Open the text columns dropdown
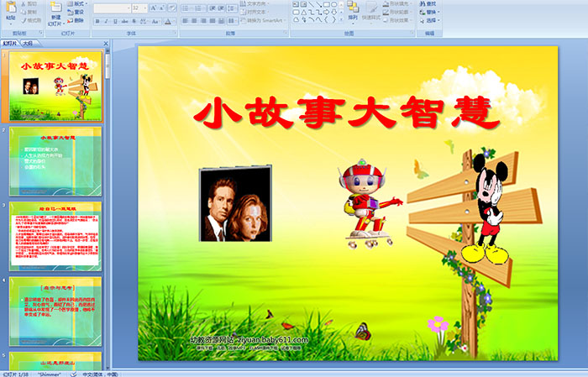Image resolution: width=588 pixels, height=377 pixels. [x=232, y=21]
